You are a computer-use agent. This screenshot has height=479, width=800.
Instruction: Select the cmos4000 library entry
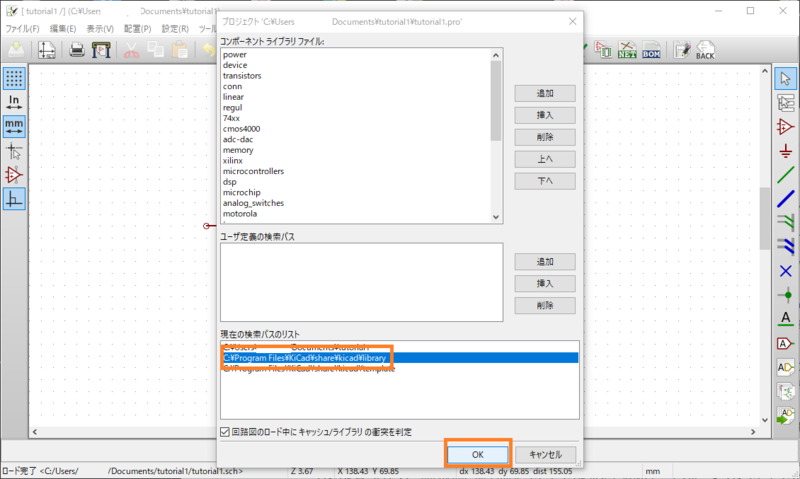pyautogui.click(x=241, y=129)
